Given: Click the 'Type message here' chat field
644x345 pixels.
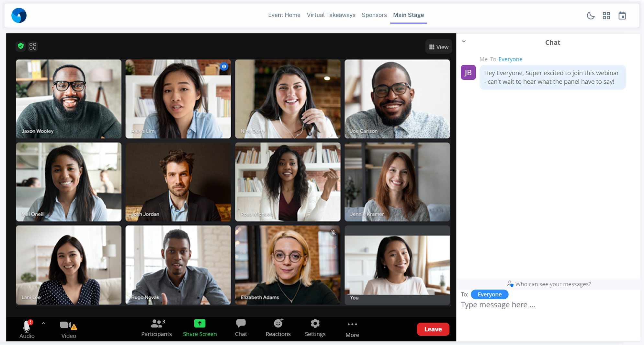Looking at the screenshot, I should tap(548, 305).
